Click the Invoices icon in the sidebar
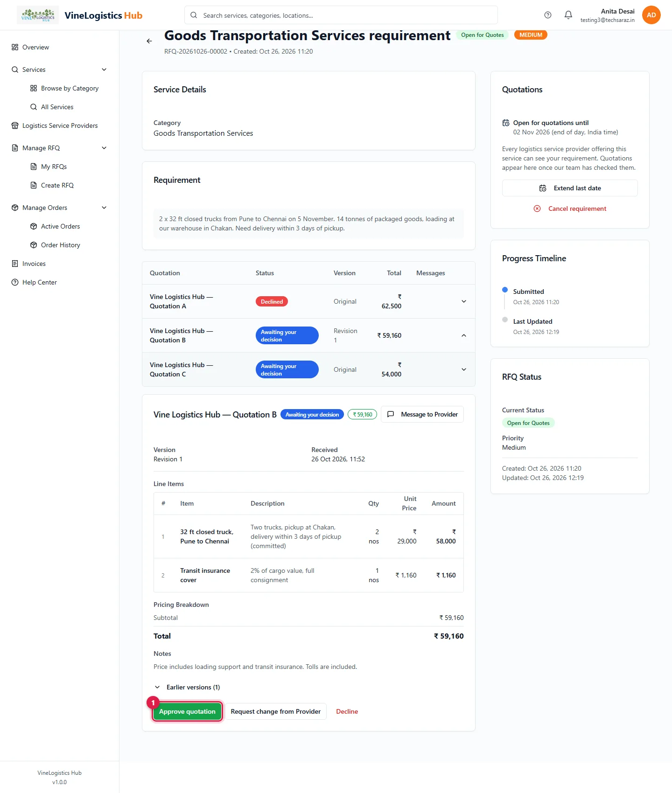Screen dimensions: 672x793 (15, 264)
